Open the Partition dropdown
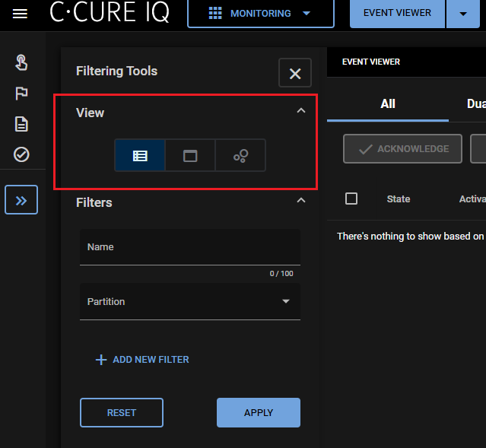This screenshot has width=486, height=448. click(x=190, y=302)
